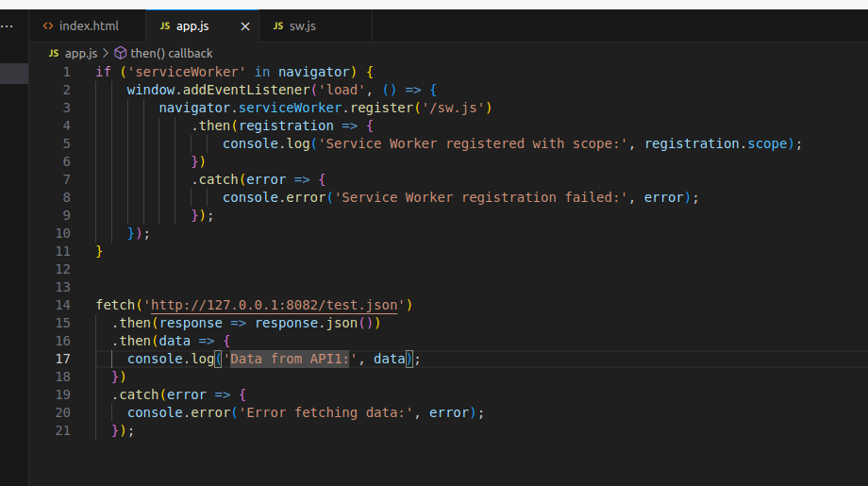Click the JS icon on the app.js tab

(x=165, y=26)
